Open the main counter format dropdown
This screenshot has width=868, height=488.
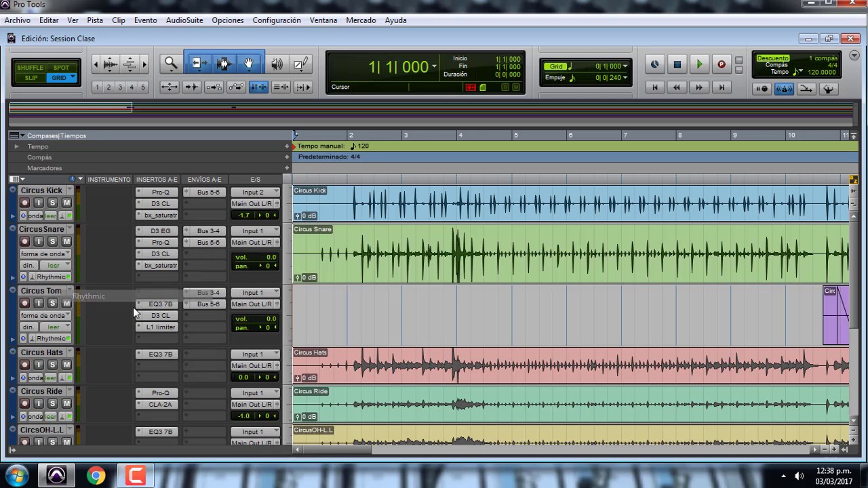point(434,66)
